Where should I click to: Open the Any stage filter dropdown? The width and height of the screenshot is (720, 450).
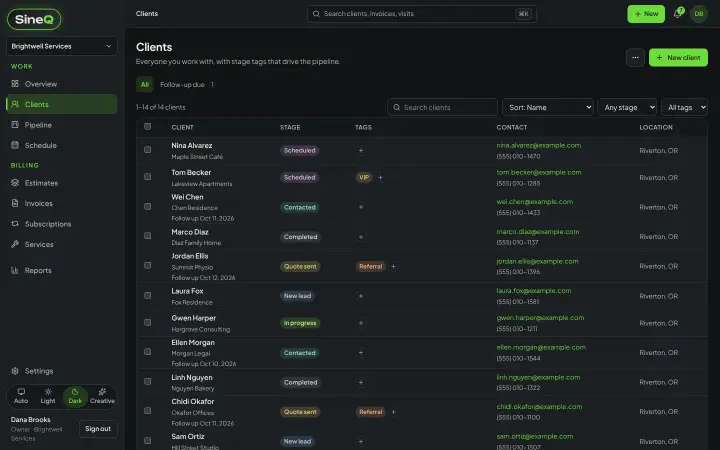coord(627,107)
